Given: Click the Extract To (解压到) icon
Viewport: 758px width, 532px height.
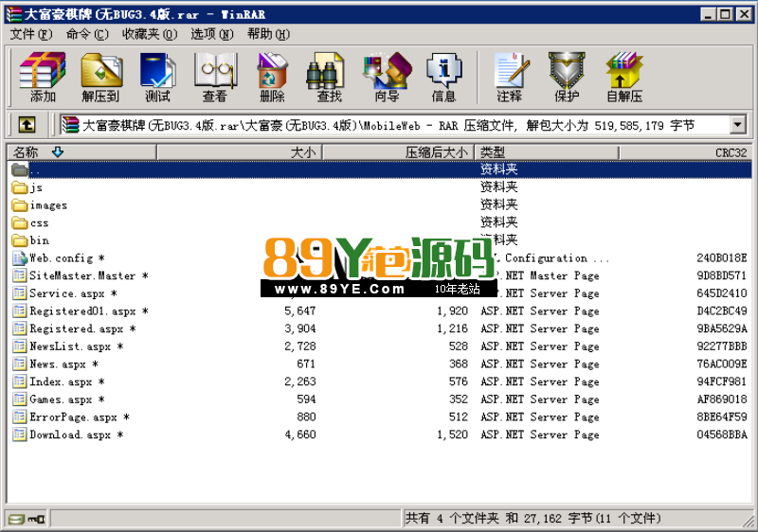Looking at the screenshot, I should click(x=100, y=77).
